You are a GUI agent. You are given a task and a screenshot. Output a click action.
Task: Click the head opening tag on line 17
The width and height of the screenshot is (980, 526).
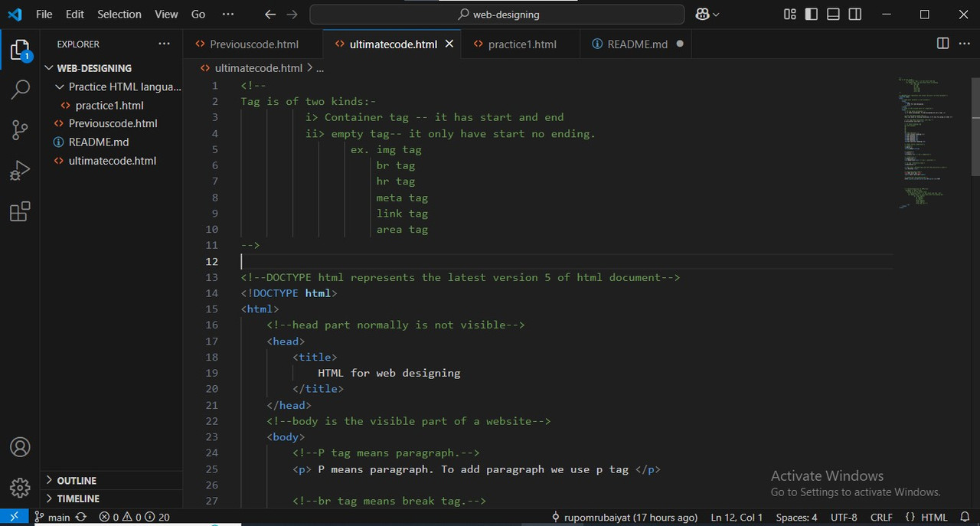pos(286,341)
